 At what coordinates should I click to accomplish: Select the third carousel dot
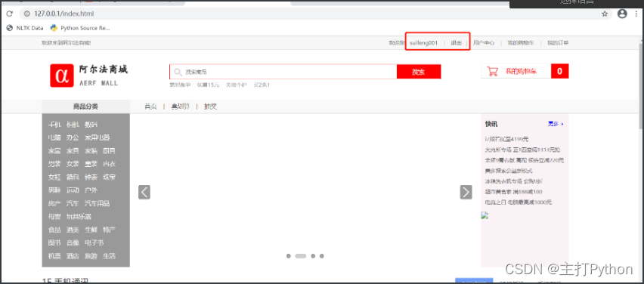pos(313,256)
